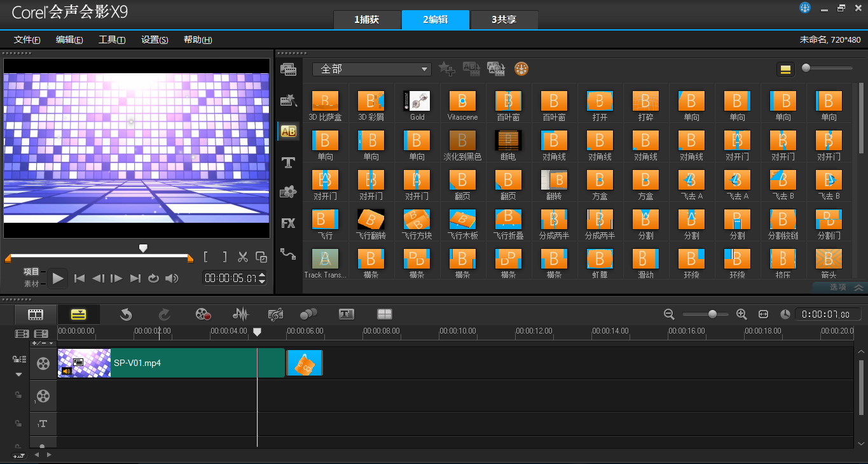Viewport: 868px width, 464px height.
Task: Redo action in timeline toolbar
Action: tap(164, 314)
